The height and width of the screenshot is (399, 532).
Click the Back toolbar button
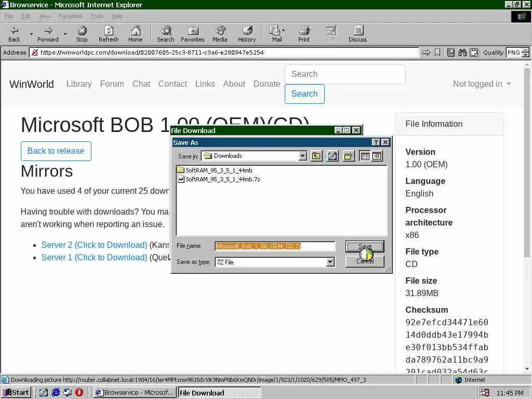[x=14, y=34]
